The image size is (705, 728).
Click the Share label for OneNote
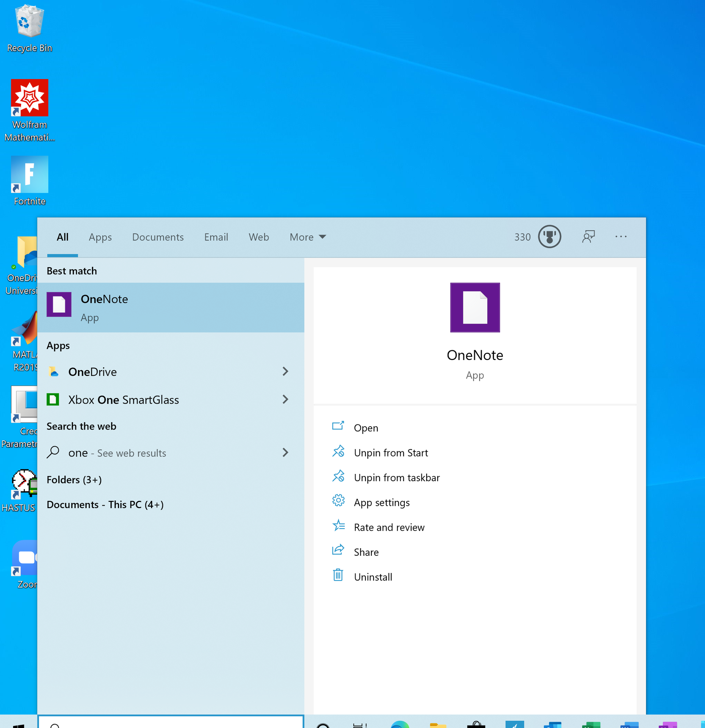click(x=366, y=552)
